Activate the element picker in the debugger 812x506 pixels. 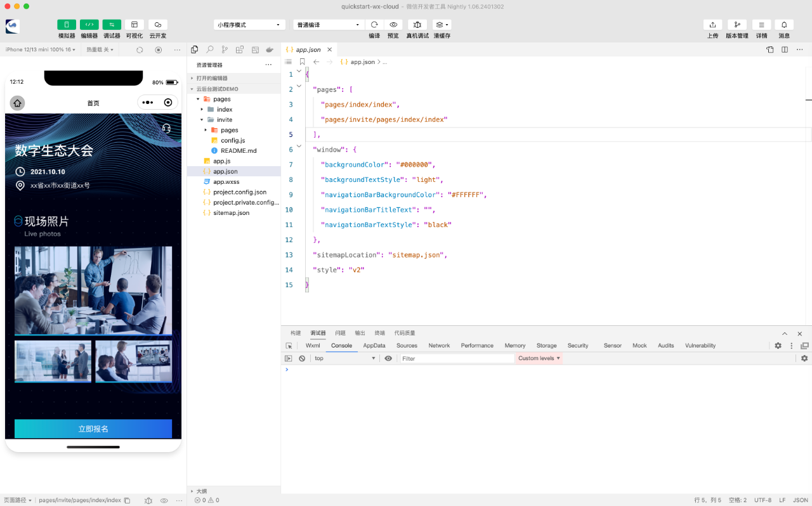[x=289, y=346]
